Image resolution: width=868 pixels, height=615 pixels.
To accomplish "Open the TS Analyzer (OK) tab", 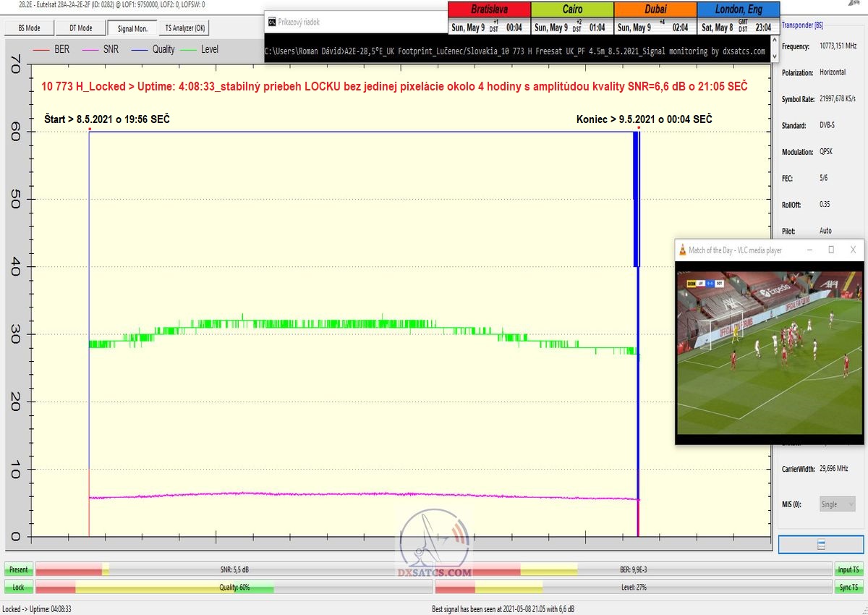I will coord(185,28).
